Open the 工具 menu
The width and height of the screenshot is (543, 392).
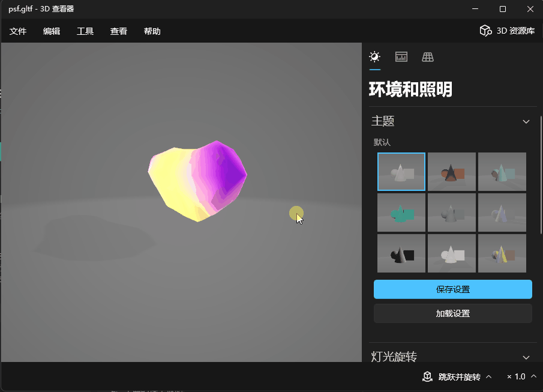point(85,31)
